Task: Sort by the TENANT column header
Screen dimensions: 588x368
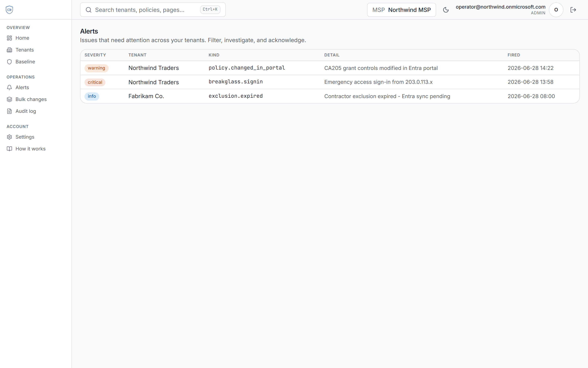Action: [137, 55]
